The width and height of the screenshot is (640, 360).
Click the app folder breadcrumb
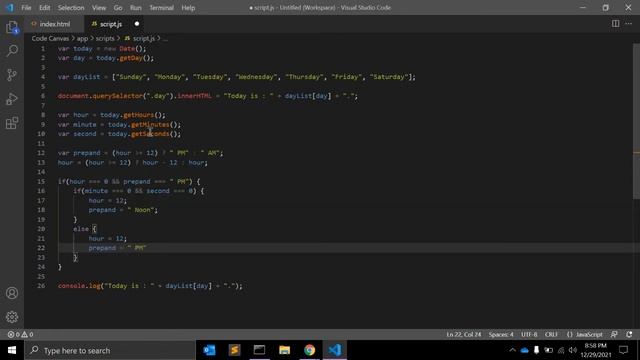(x=82, y=38)
